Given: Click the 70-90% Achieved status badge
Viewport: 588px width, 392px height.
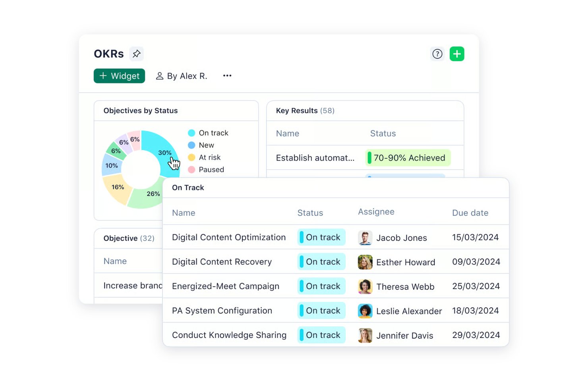Looking at the screenshot, I should point(408,158).
